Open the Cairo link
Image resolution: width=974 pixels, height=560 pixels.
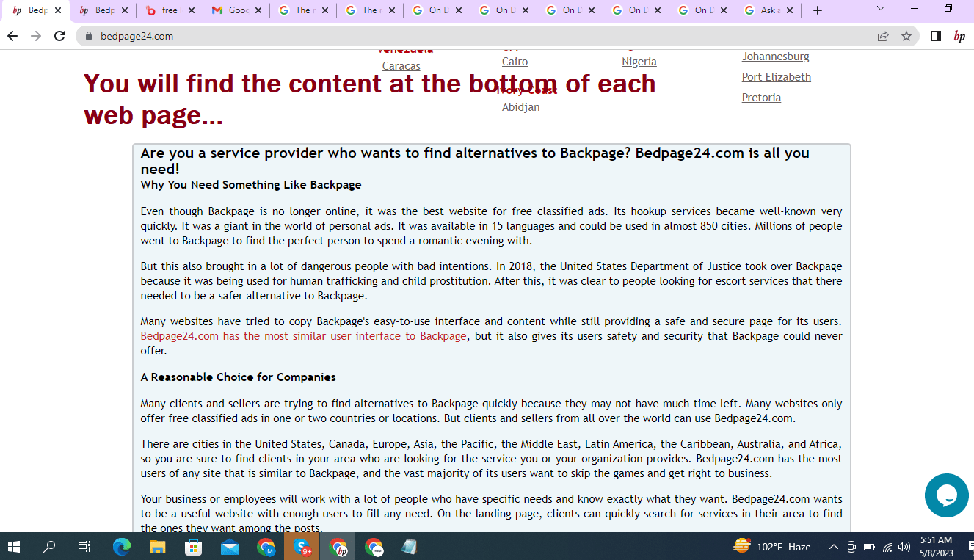(515, 62)
